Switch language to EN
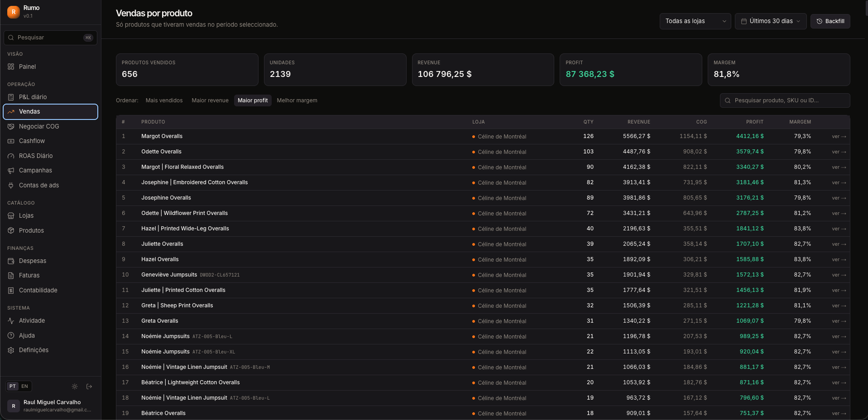This screenshot has width=868, height=420. (25, 387)
